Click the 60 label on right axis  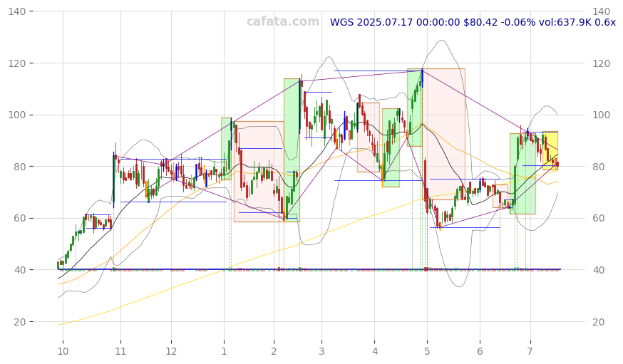coord(598,218)
